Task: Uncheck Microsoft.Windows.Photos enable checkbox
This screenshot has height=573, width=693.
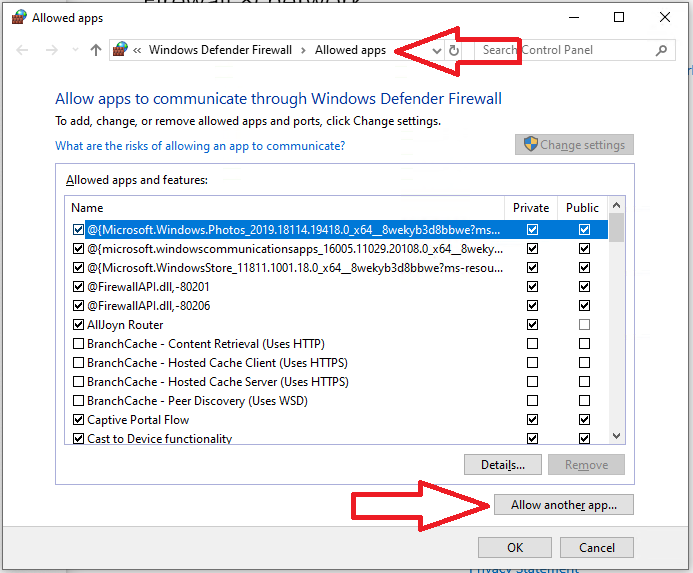Action: click(78, 229)
